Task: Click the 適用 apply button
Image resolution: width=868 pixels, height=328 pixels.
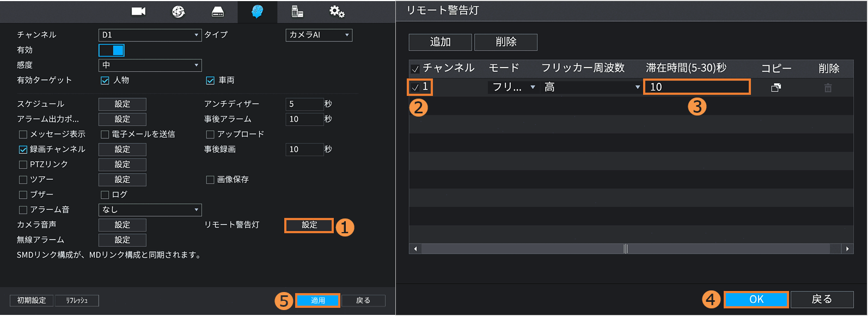Action: (x=317, y=300)
